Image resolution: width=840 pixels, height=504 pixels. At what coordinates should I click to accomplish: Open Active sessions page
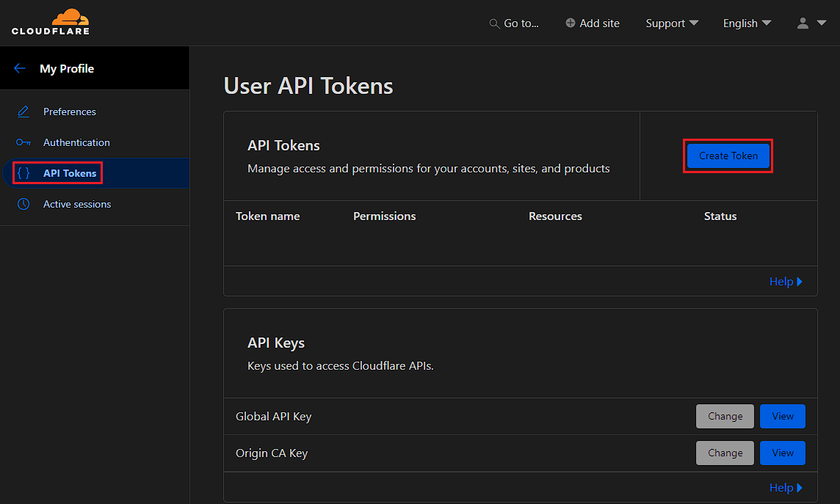[77, 204]
